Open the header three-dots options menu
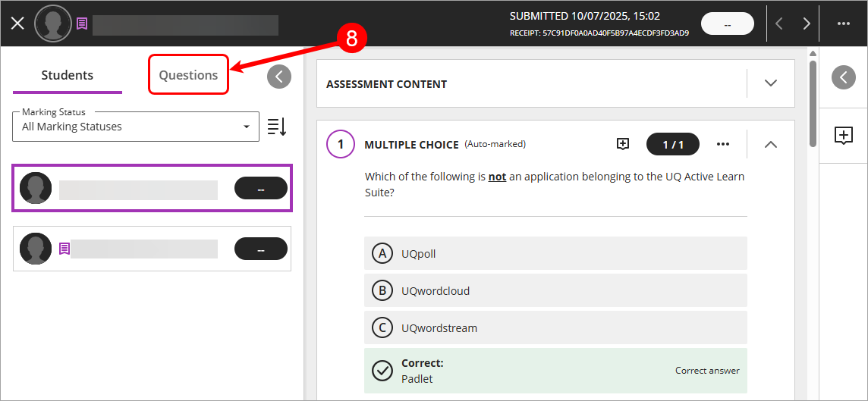Screen dimensions: 868x401 pyautogui.click(x=843, y=23)
